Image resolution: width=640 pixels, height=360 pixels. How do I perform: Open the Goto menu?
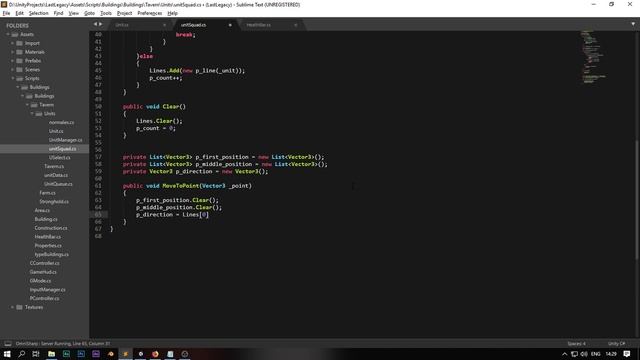[x=89, y=13]
